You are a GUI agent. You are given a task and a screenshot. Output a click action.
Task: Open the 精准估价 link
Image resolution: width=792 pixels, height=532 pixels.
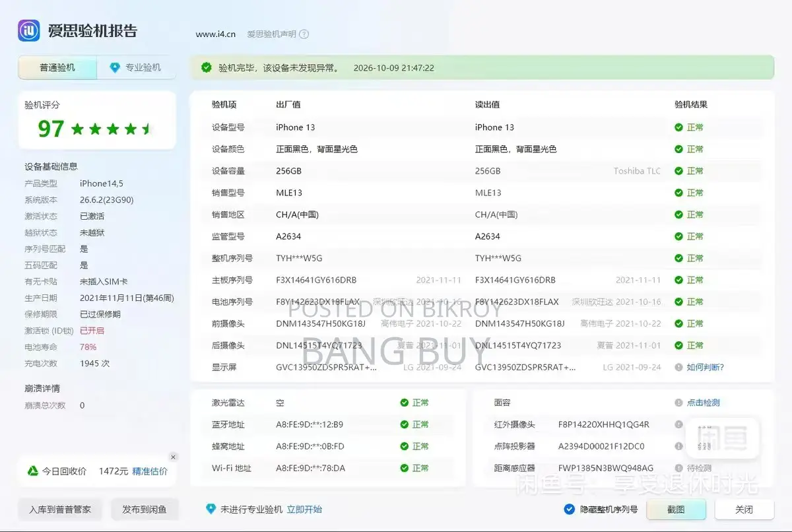click(150, 471)
